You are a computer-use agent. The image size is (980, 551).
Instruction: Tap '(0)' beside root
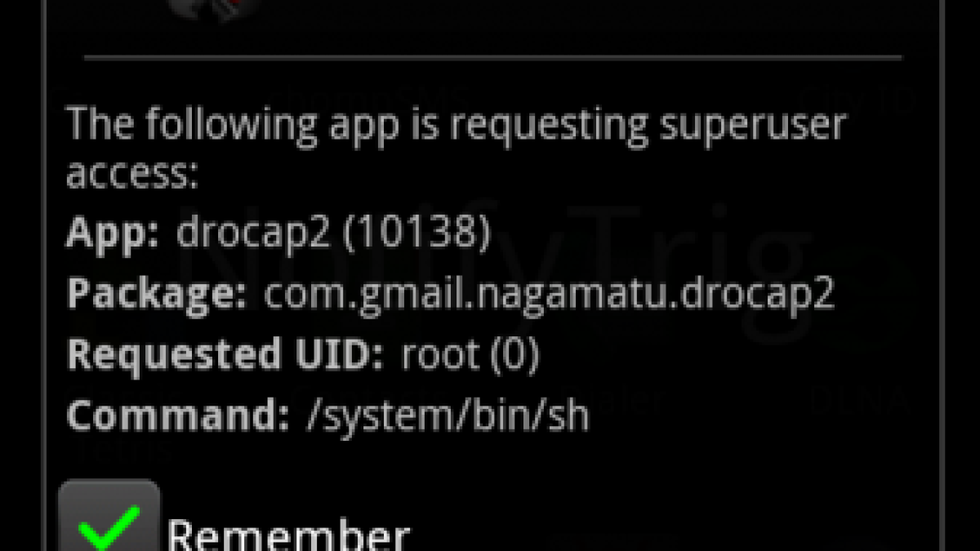tap(514, 355)
